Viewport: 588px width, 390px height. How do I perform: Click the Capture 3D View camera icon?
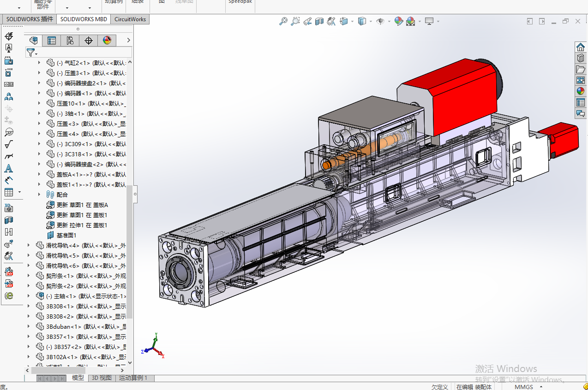[9, 208]
